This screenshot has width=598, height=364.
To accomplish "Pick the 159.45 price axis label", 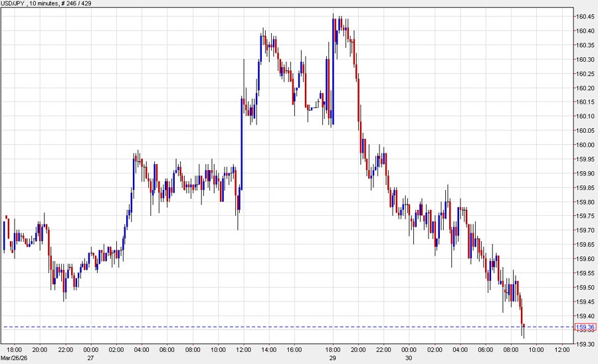I will point(585,302).
